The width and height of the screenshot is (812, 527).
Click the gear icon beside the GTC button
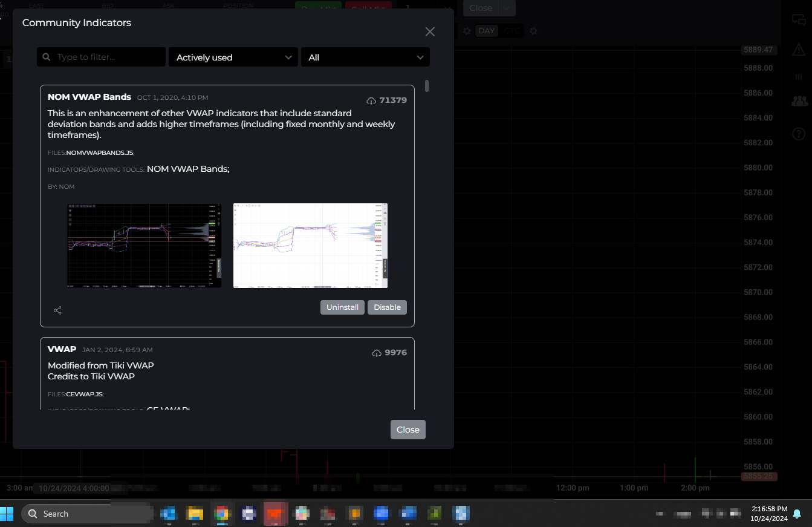click(533, 31)
